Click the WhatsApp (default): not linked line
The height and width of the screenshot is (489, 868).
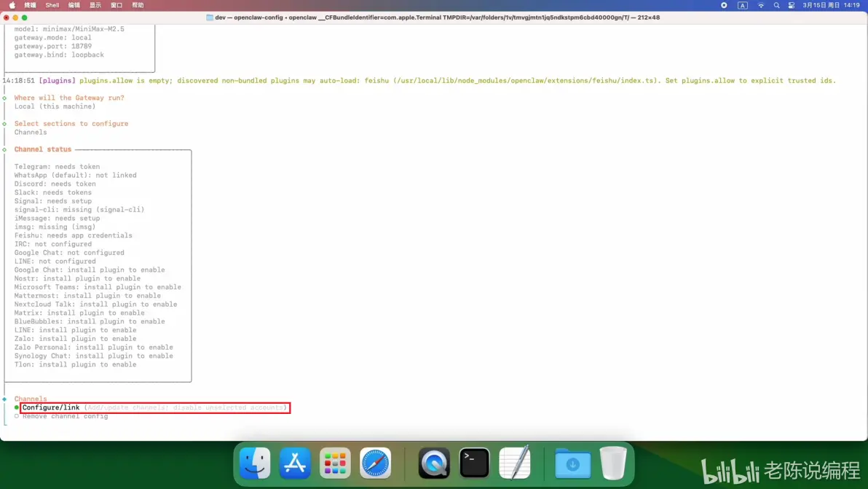pyautogui.click(x=75, y=175)
